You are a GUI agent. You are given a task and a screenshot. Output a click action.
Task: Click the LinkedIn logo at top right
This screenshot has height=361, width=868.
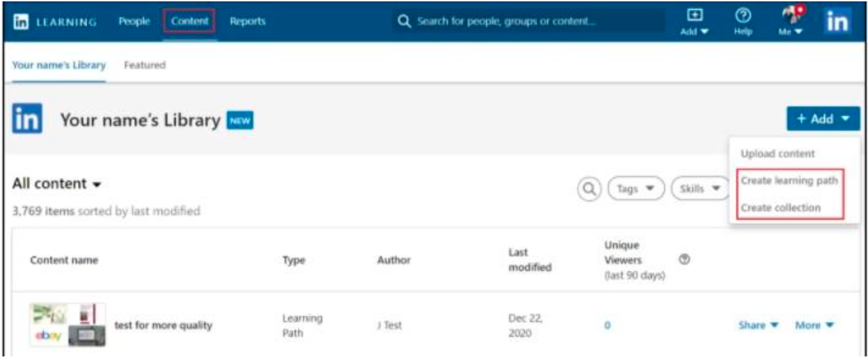(x=837, y=21)
